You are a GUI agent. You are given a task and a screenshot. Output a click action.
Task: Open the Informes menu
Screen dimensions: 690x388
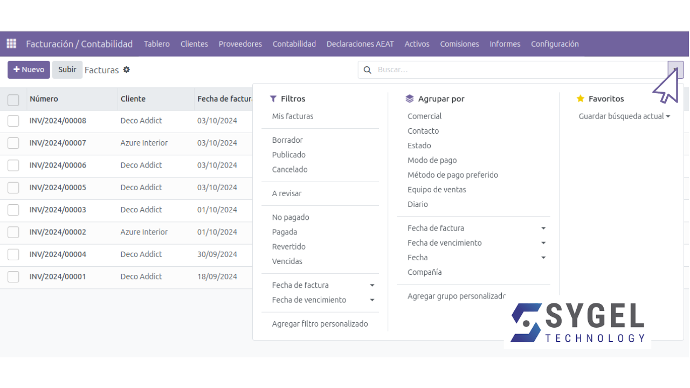point(505,44)
